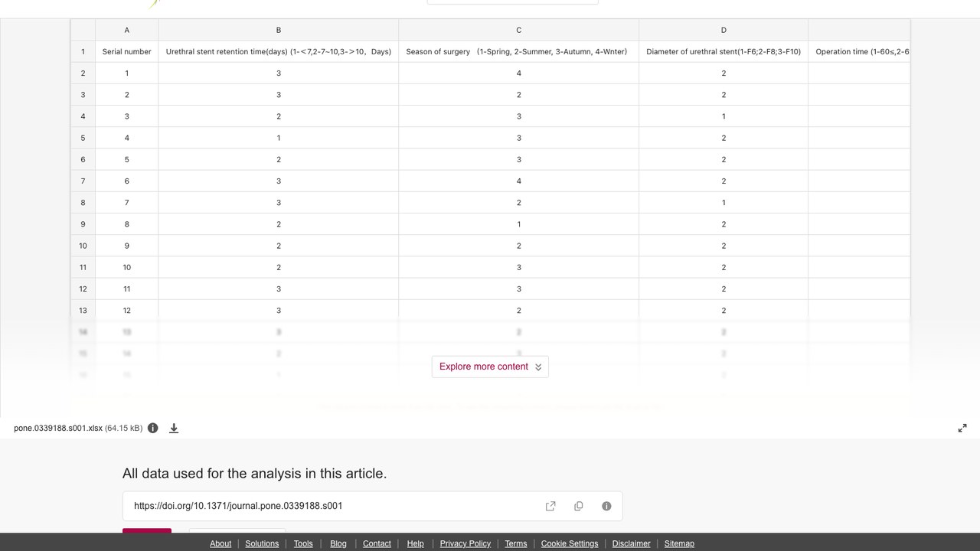
Task: Open the Tools footer link
Action: pyautogui.click(x=303, y=543)
